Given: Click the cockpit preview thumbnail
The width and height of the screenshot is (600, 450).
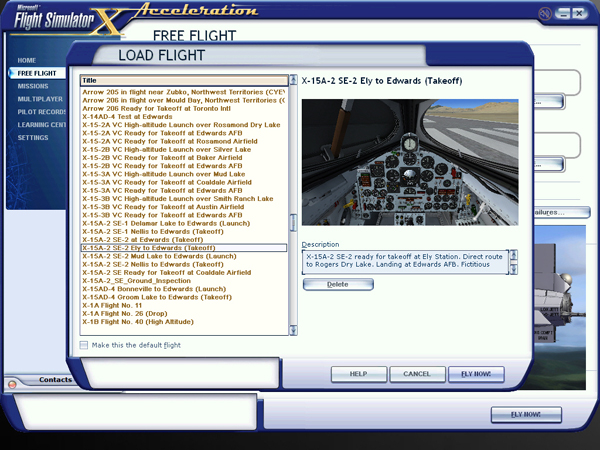Looking at the screenshot, I should [410, 162].
